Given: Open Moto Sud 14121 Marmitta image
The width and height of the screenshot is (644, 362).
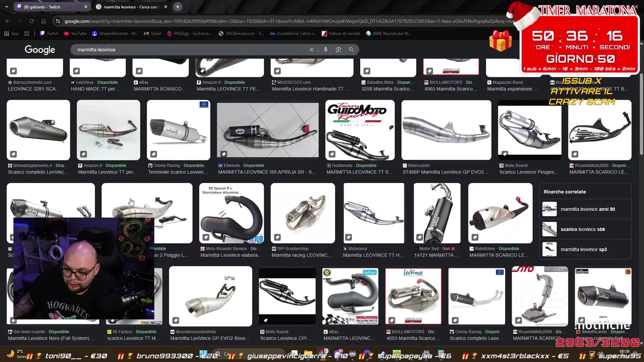Looking at the screenshot, I should tap(437, 213).
